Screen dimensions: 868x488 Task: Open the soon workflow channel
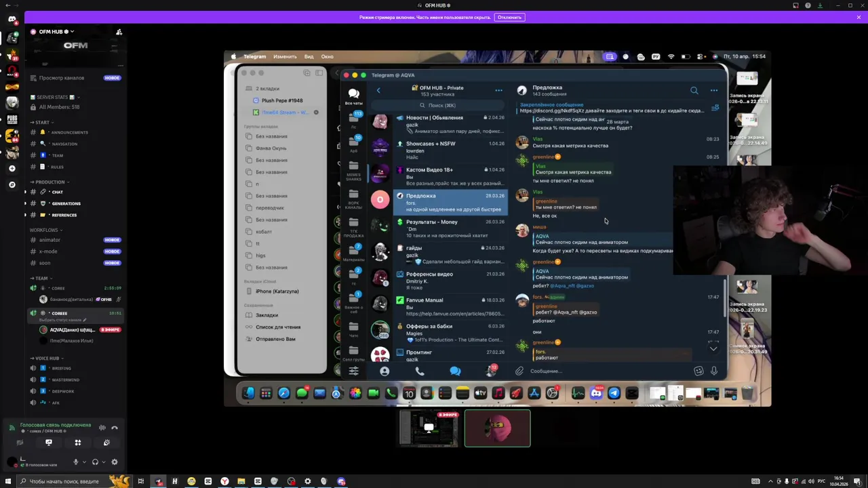click(x=75, y=263)
